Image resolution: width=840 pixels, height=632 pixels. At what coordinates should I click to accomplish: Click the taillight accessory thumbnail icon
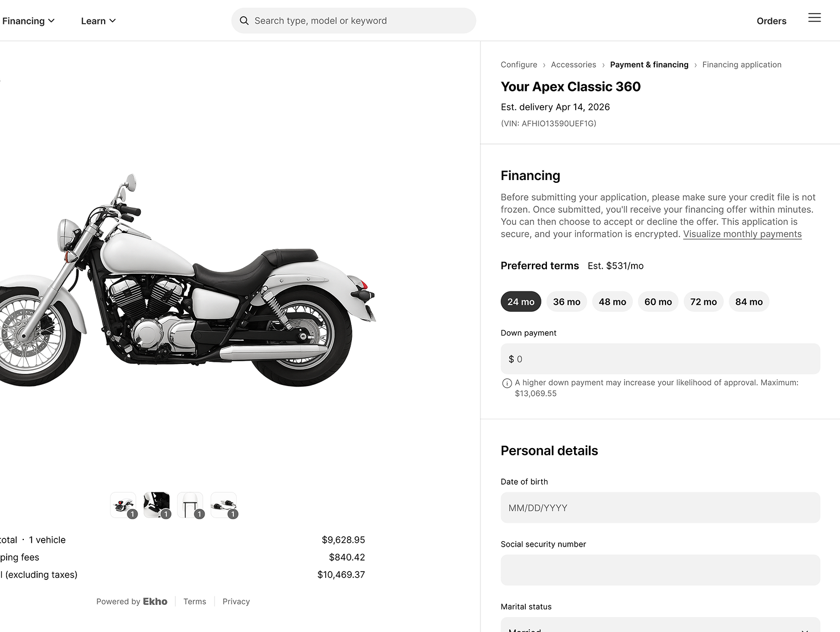123,505
